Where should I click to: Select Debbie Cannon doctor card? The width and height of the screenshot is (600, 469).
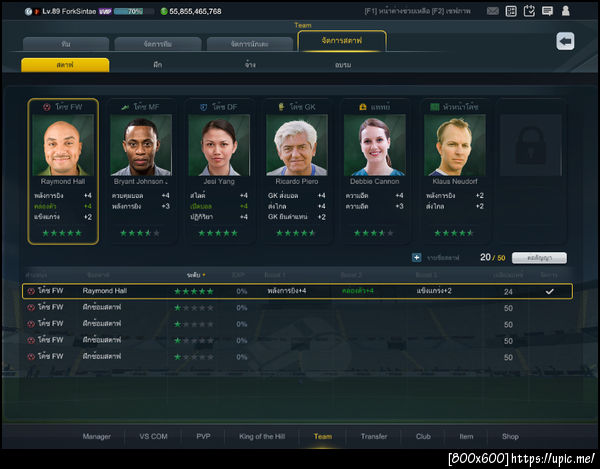375,171
